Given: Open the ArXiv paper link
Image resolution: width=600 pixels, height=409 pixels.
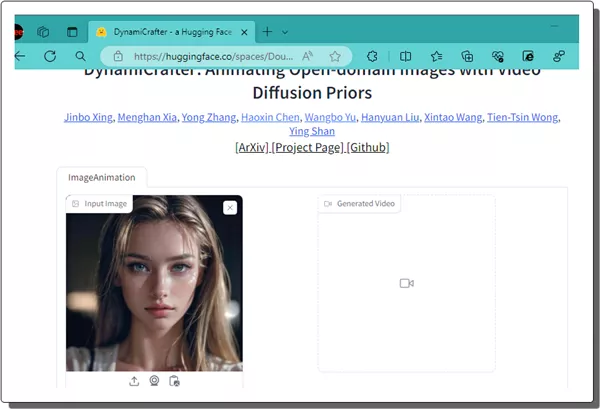Looking at the screenshot, I should click(x=252, y=147).
